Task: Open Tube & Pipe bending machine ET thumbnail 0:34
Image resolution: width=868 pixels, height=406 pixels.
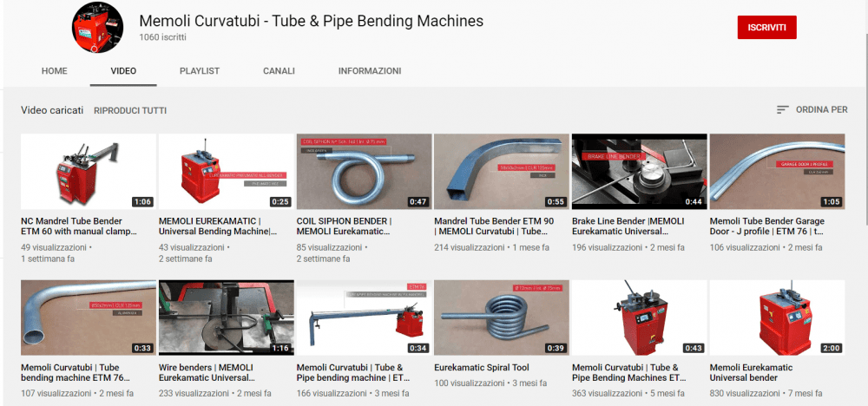Action: tap(364, 318)
